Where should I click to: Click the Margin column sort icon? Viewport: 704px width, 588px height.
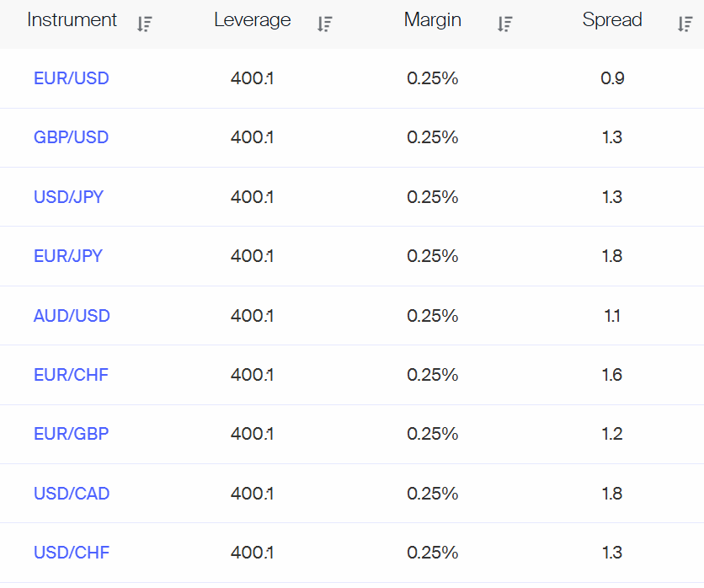(505, 24)
